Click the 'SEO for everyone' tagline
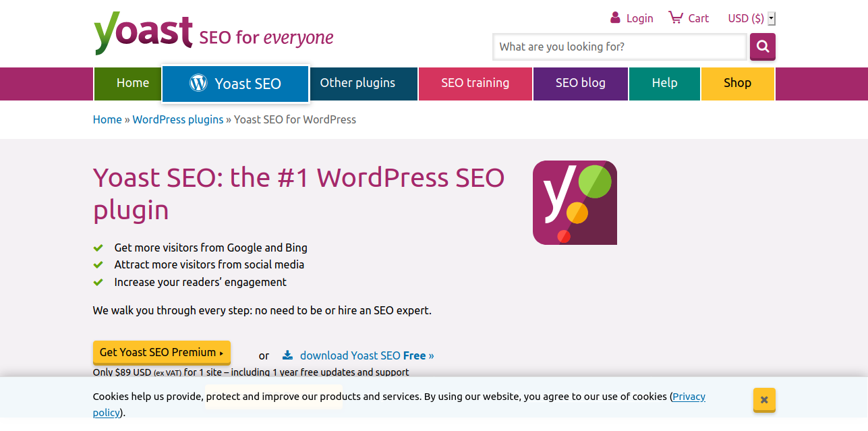Image resolution: width=868 pixels, height=431 pixels. pos(266,37)
